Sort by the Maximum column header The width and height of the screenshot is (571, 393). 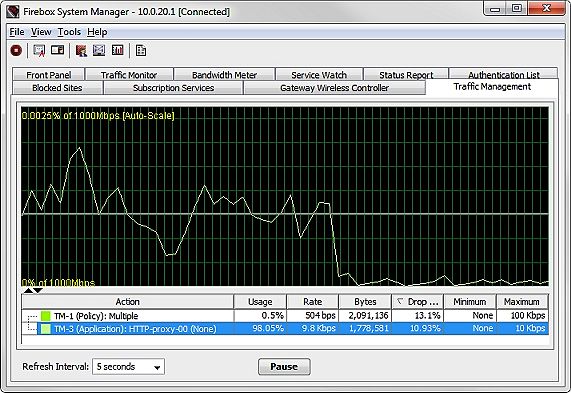(522, 302)
